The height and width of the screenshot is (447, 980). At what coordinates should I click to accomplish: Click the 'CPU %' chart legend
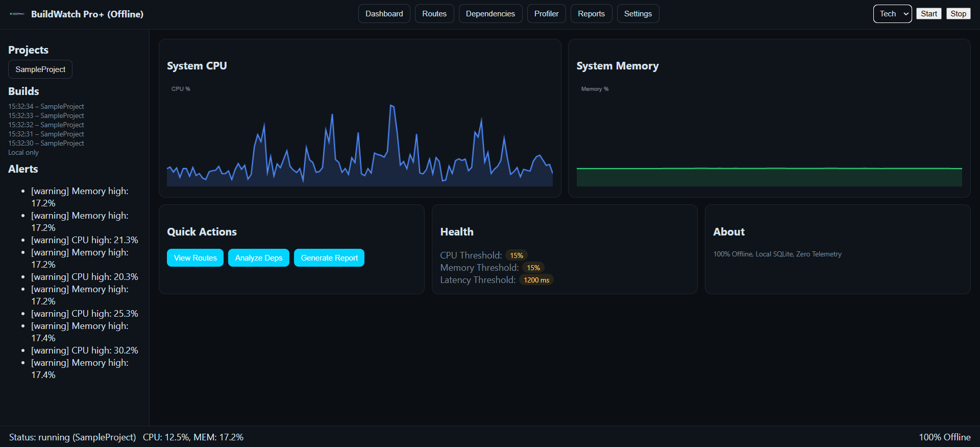point(181,89)
